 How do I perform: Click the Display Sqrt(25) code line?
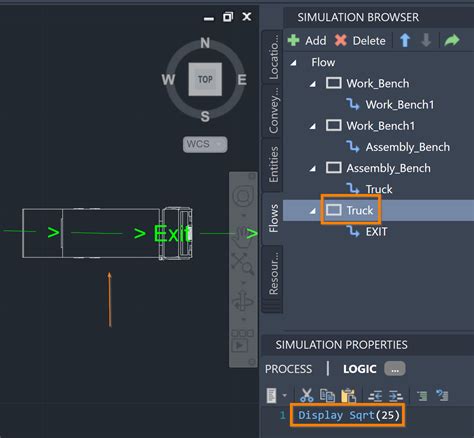click(x=348, y=415)
